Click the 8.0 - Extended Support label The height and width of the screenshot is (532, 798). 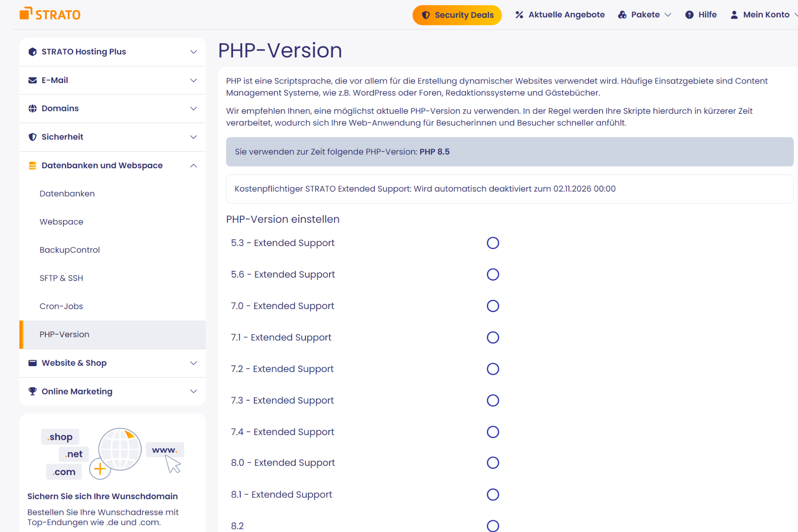(283, 463)
